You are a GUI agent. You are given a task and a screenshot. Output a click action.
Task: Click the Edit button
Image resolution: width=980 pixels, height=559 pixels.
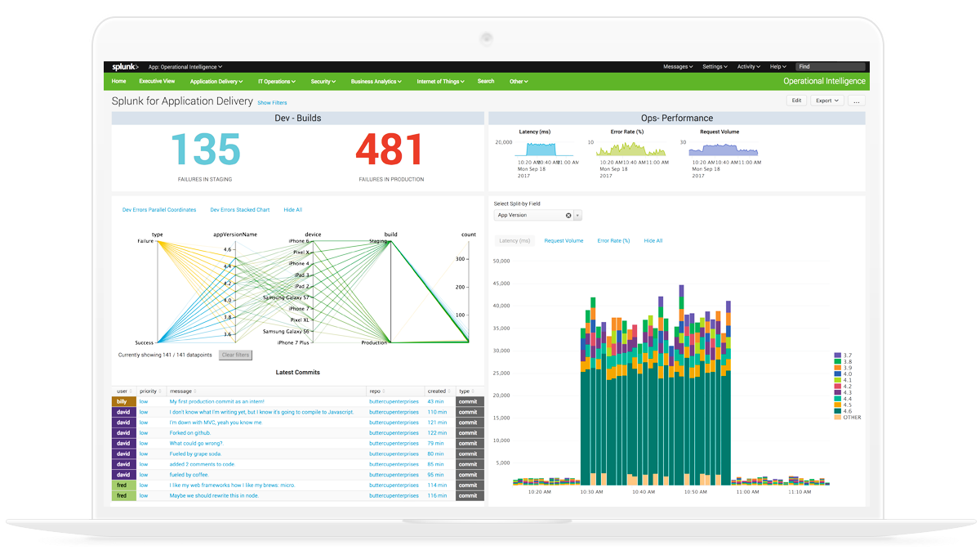coord(796,100)
